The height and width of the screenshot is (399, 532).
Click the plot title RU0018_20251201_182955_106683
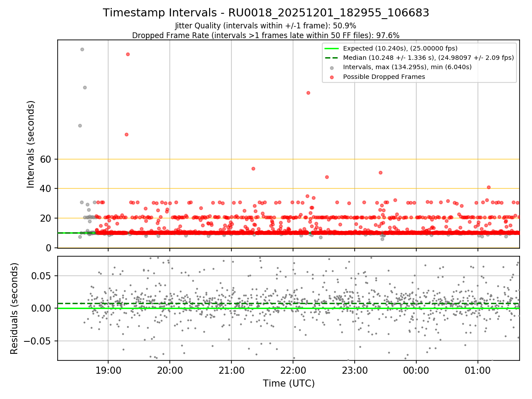(266, 13)
